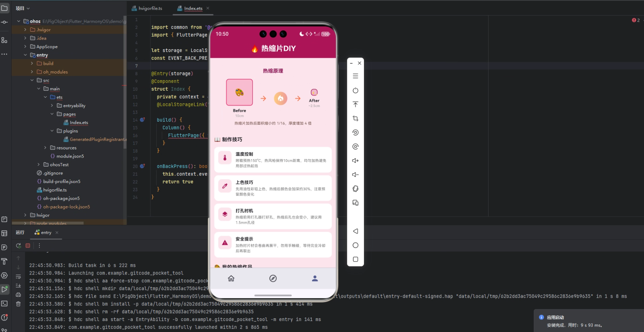Expand the .hvigor folder

coord(25,30)
